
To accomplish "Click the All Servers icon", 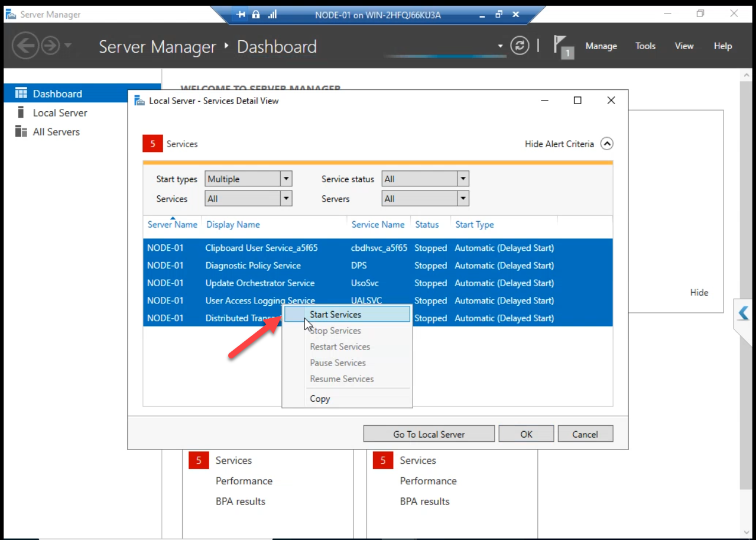I will [x=21, y=131].
